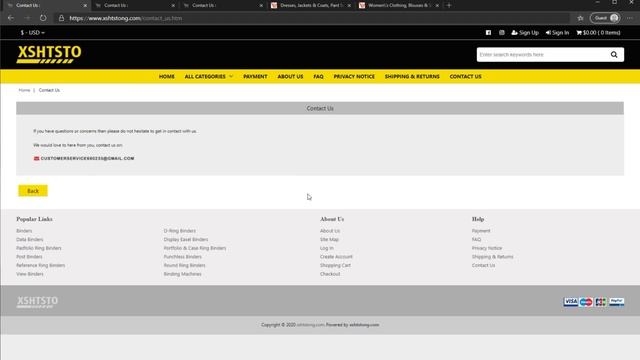
Task: Click the XSHTSTO header logo
Action: 49,54
